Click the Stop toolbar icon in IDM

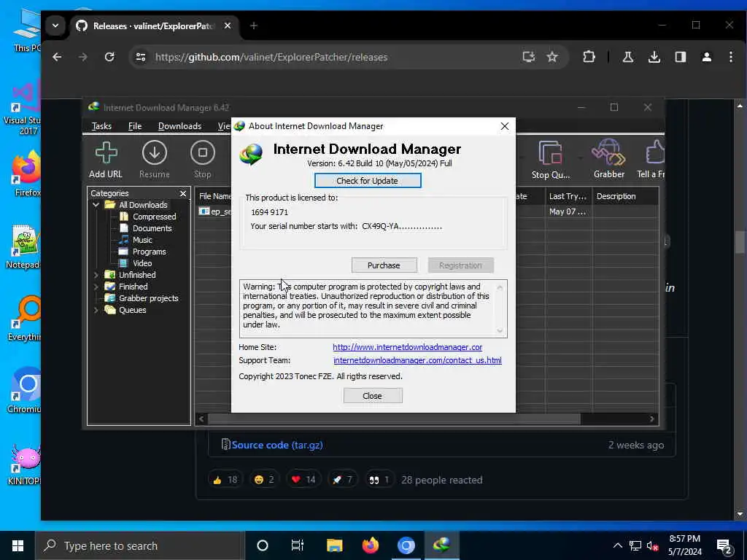pyautogui.click(x=203, y=160)
